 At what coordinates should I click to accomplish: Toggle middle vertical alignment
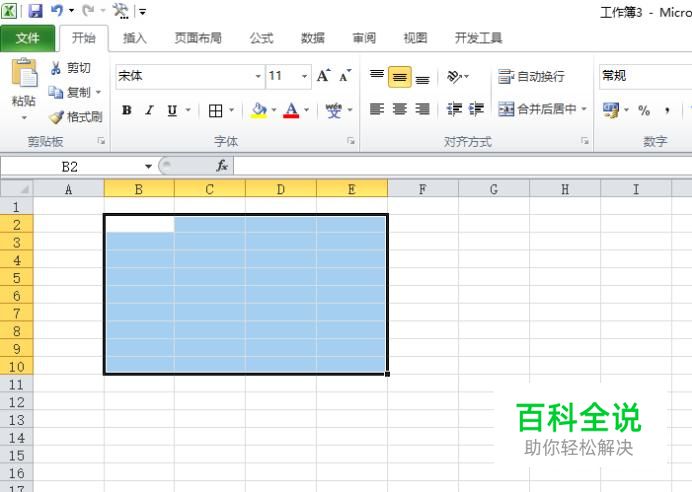click(400, 77)
